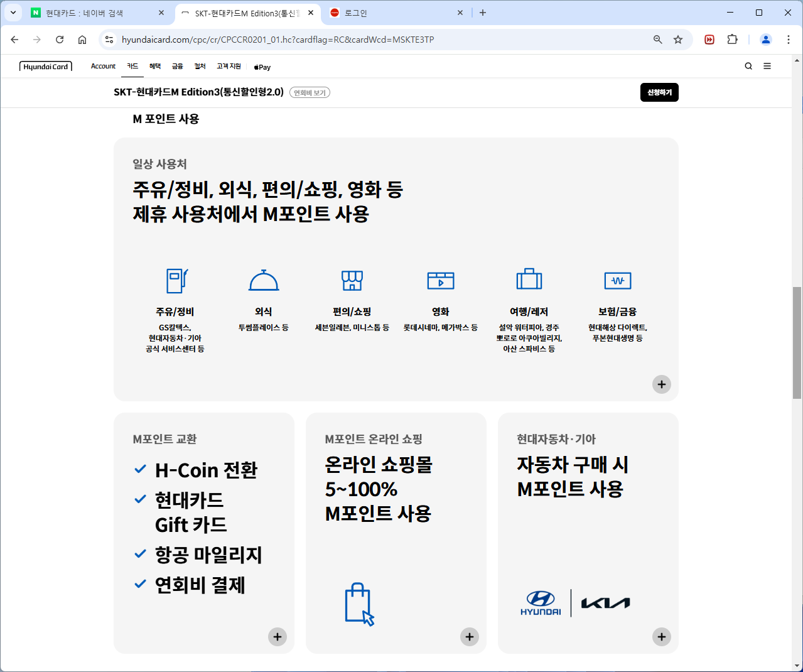Image resolution: width=803 pixels, height=672 pixels.
Task: Click the browser home button
Action: 82,40
